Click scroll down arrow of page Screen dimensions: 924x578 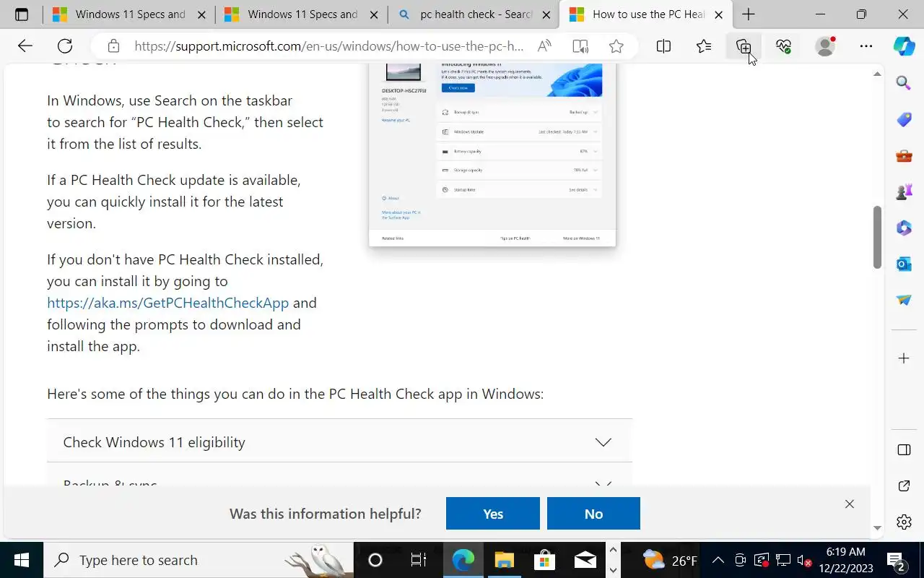(x=878, y=528)
